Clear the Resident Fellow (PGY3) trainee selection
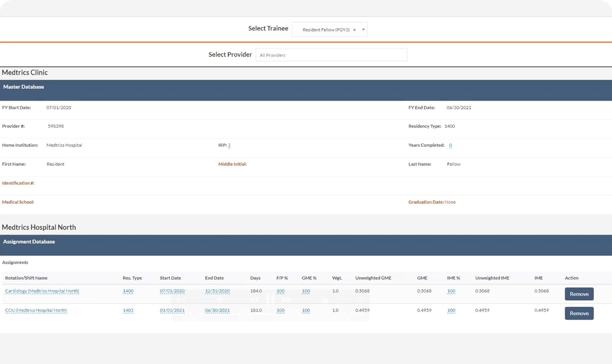The height and width of the screenshot is (364, 612). (354, 30)
